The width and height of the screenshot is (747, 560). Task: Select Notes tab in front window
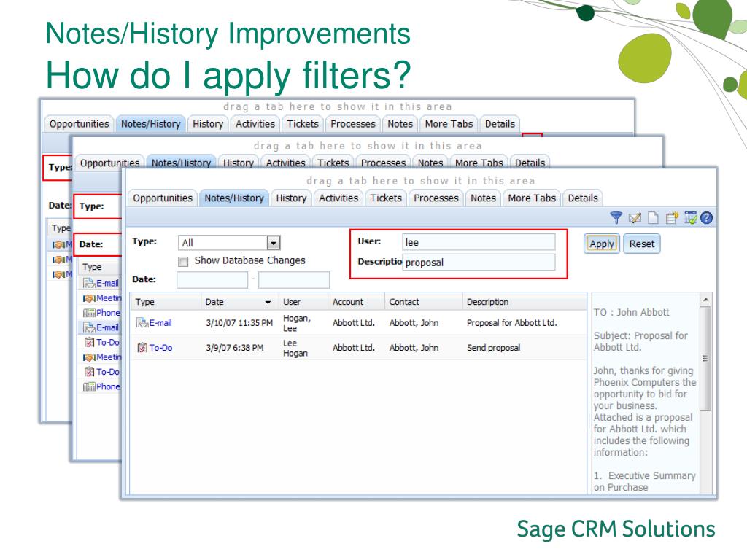[x=483, y=198]
